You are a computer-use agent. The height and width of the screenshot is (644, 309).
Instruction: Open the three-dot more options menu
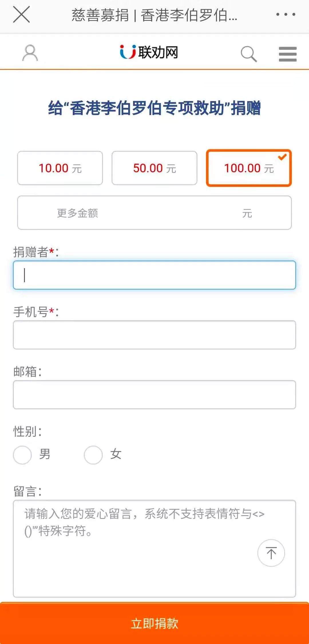point(286,14)
